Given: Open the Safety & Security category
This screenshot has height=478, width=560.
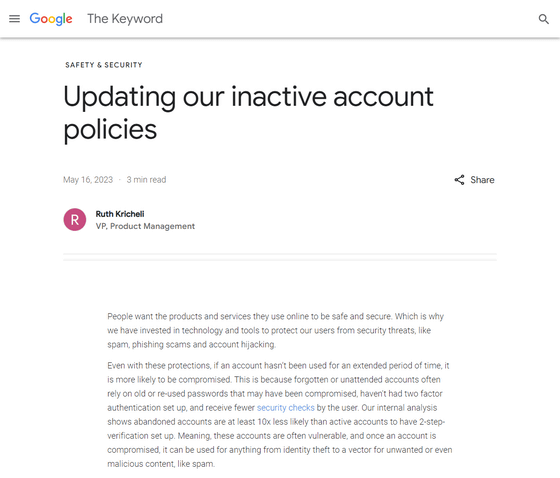Looking at the screenshot, I should [104, 65].
